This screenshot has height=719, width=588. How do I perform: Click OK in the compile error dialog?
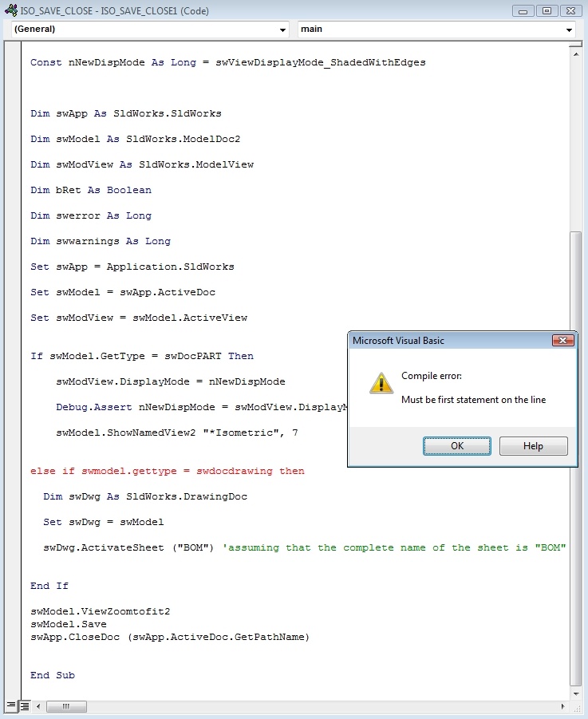click(457, 446)
